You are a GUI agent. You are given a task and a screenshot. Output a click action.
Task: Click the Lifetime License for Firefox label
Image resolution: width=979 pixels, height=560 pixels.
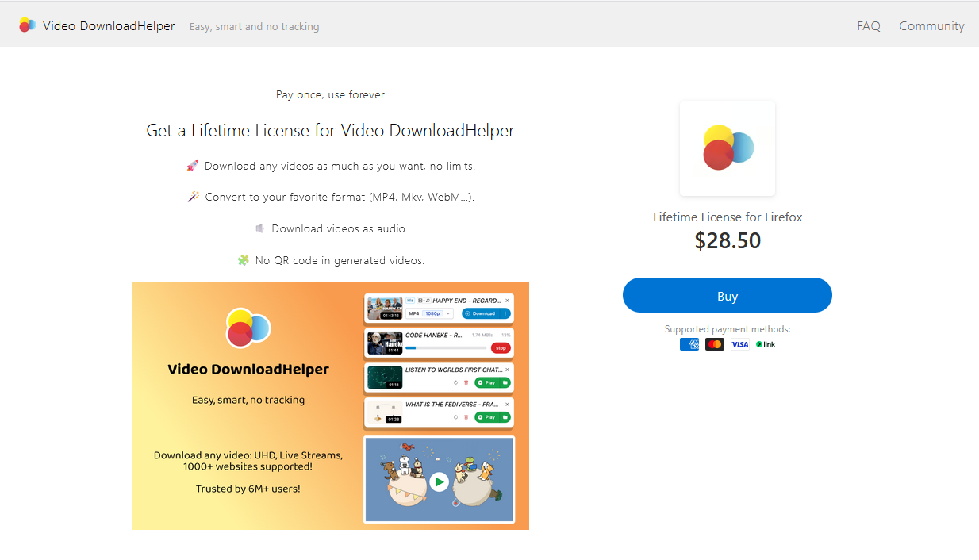pos(728,217)
